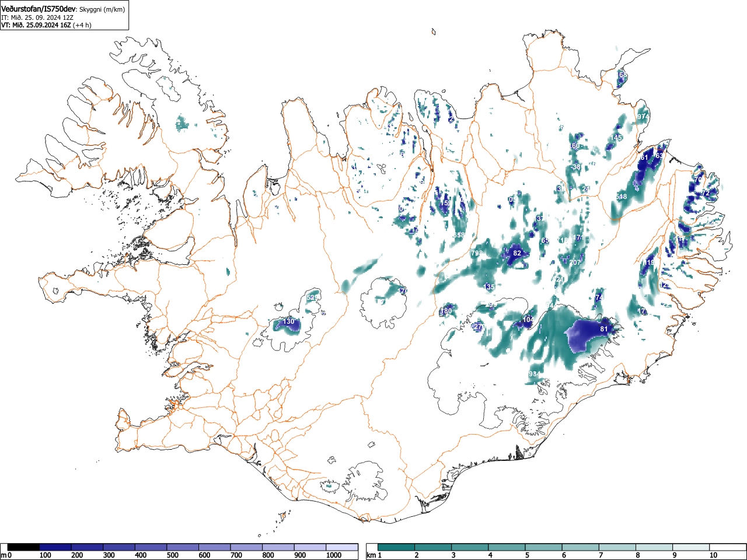Click the white above-10 km legend segment
747x560 pixels.
728,547
